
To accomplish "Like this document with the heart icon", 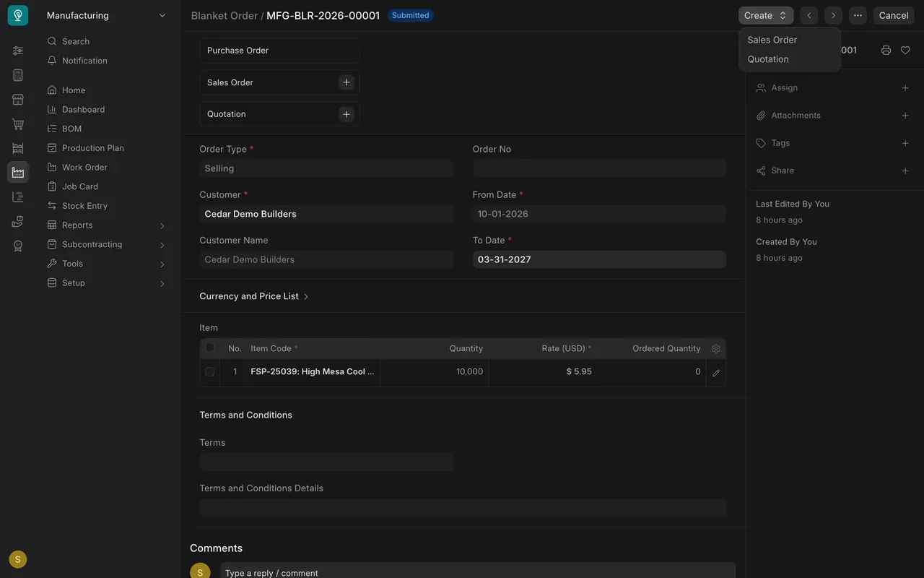I will pos(905,50).
